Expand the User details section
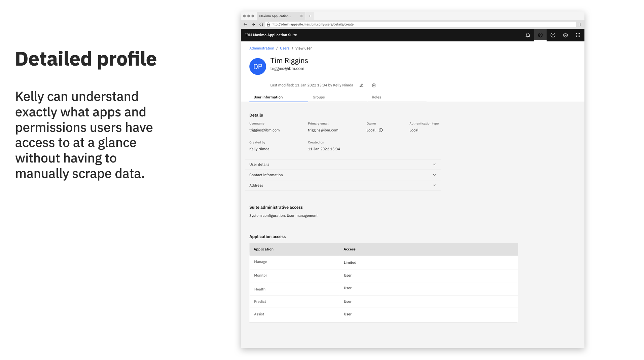This screenshot has width=644, height=360. 343,165
